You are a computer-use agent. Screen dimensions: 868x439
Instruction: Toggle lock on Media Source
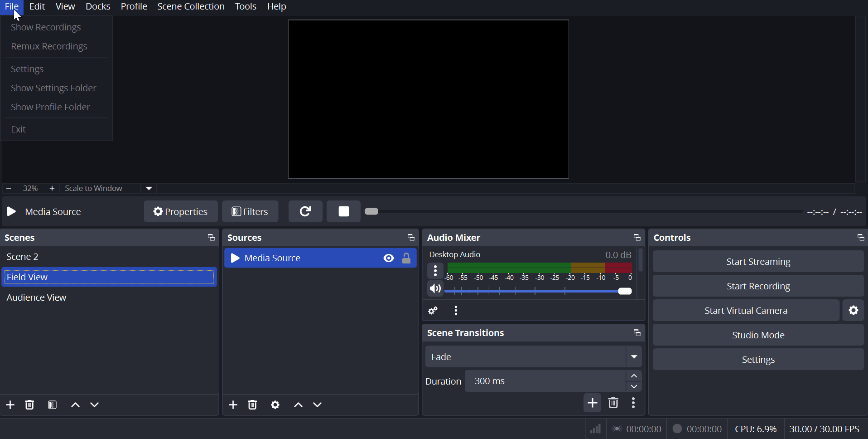point(406,259)
